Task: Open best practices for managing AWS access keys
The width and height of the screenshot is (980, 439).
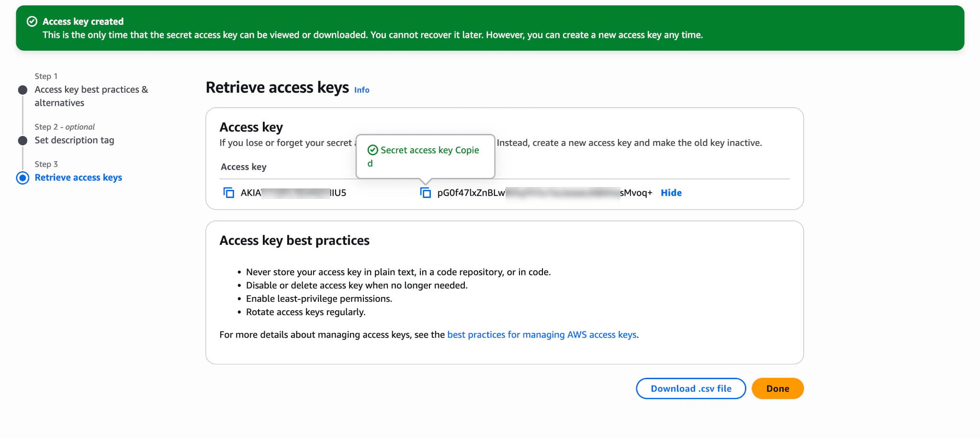Action: click(541, 334)
